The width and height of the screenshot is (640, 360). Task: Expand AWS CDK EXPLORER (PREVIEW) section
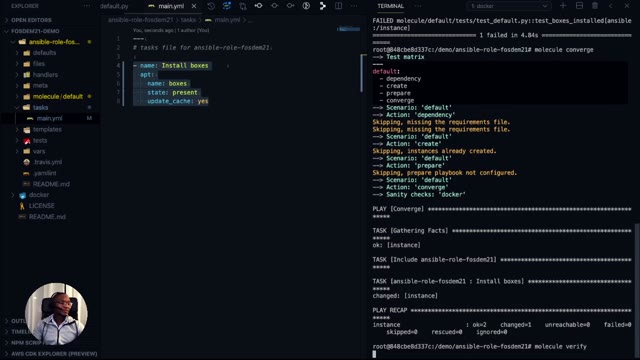(54, 354)
